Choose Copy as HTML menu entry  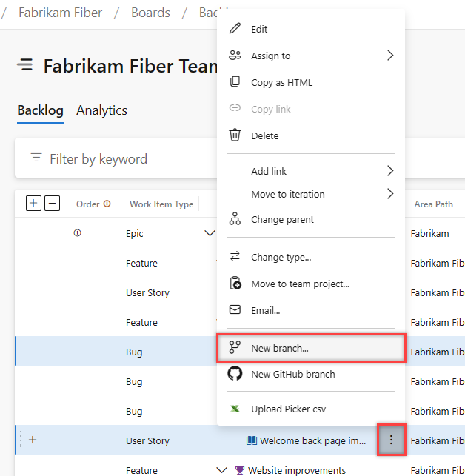click(311, 82)
